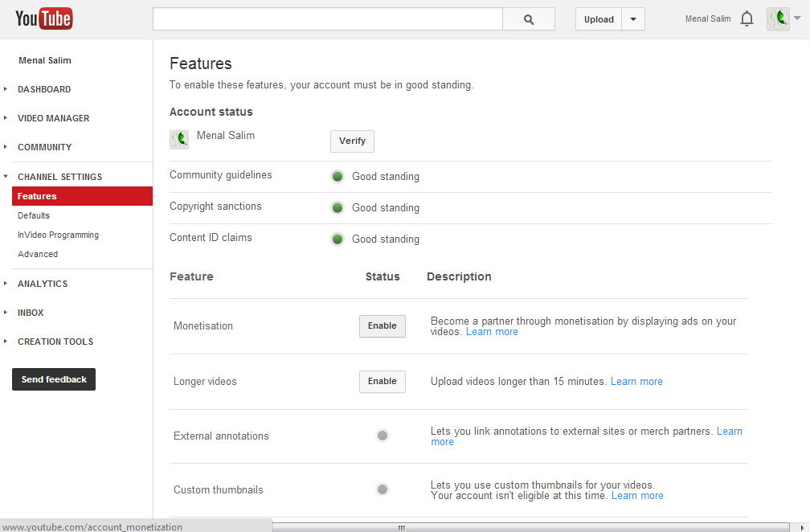This screenshot has width=810, height=532.
Task: Open the Upload dropdown arrow
Action: pyautogui.click(x=633, y=19)
